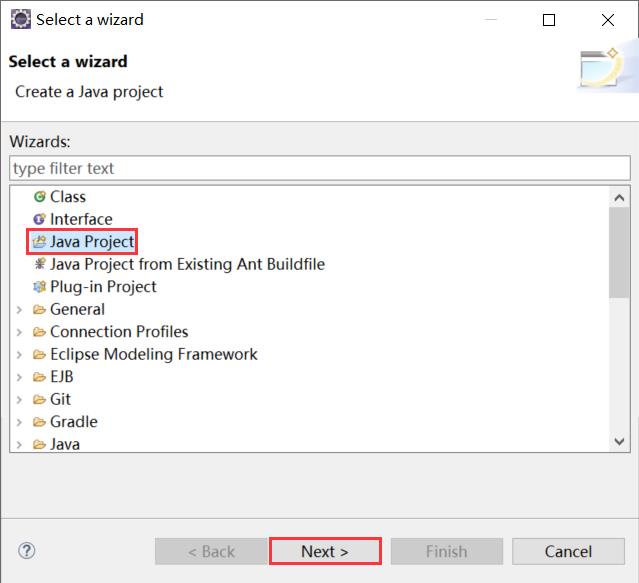Click the Plug-in Project icon
The image size is (639, 583).
click(x=40, y=287)
